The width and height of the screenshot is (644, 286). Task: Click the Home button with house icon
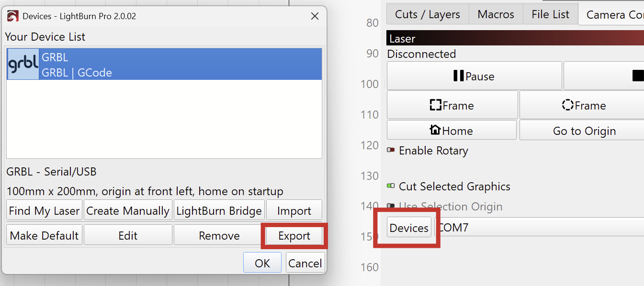(x=452, y=131)
